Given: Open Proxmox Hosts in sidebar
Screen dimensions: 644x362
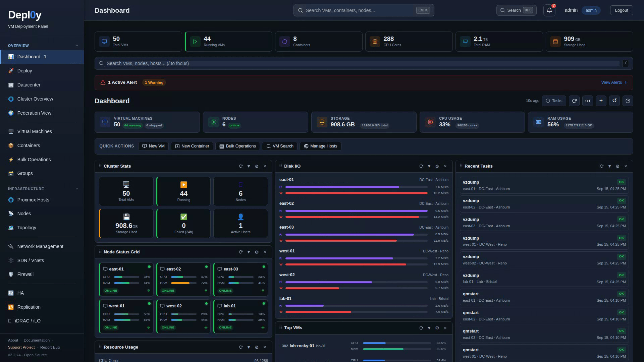Looking at the screenshot, I should point(42,200).
